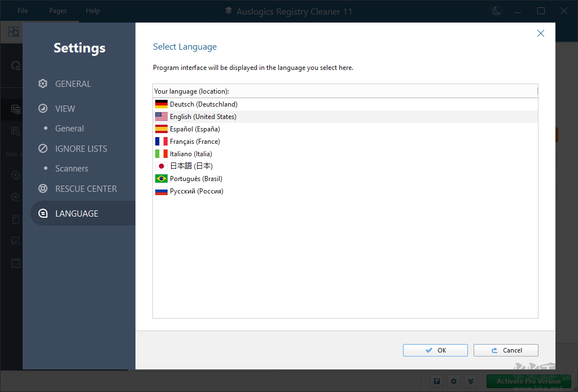Toggle dark mode moon icon
578x392 pixels.
click(497, 11)
